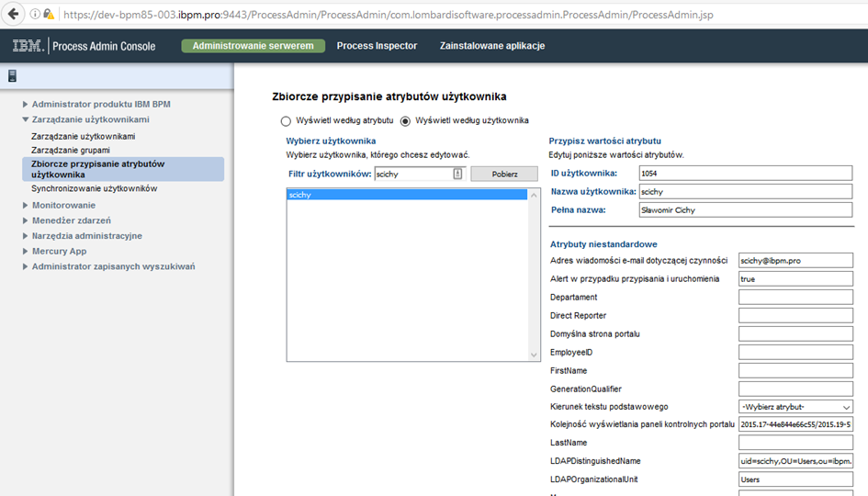868x496 pixels.
Task: Click the 'Kolejność wyświetlania paneli' field
Action: 795,424
